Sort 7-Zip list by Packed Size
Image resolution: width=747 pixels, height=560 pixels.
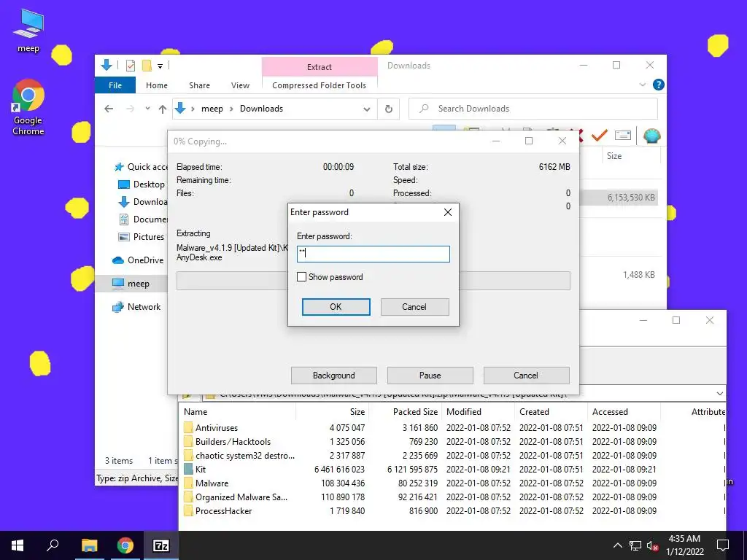pyautogui.click(x=406, y=412)
